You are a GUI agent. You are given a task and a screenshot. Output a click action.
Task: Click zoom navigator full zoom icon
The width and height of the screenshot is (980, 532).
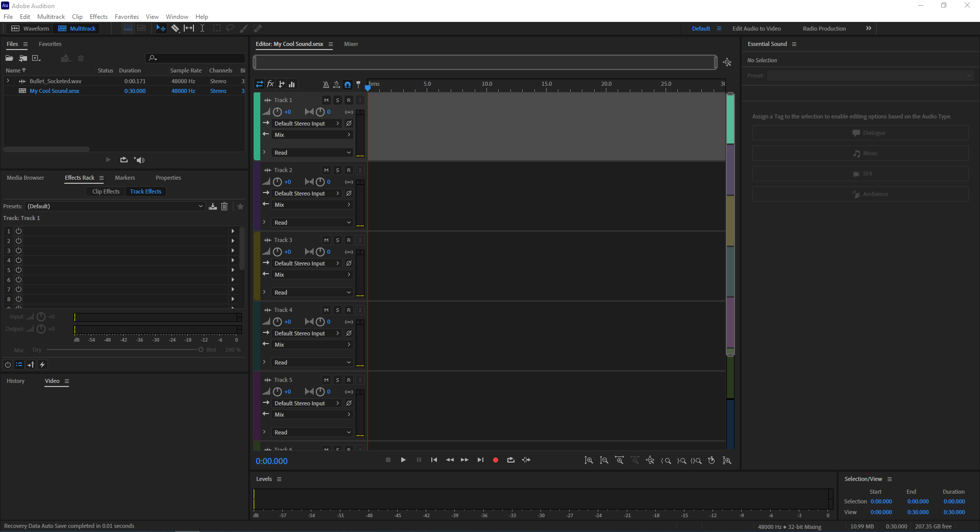point(727,62)
